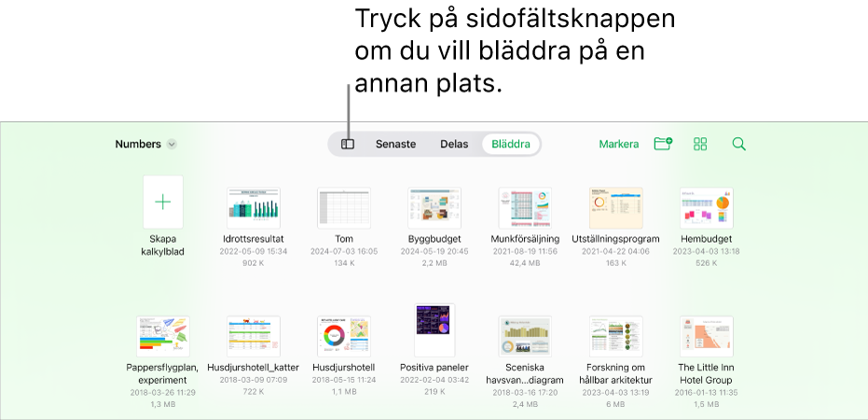
Task: Tap the plus icon to create spreadsheet
Action: click(163, 203)
